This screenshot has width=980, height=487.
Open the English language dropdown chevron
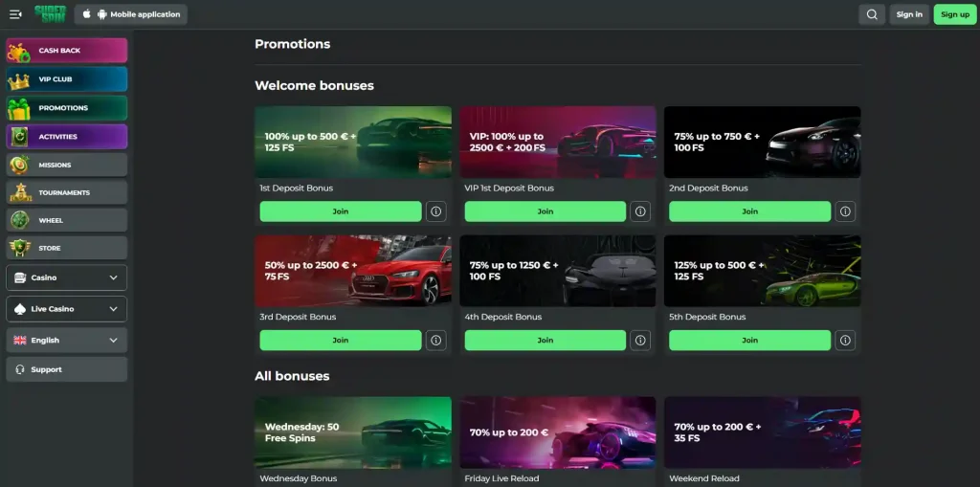(x=113, y=340)
